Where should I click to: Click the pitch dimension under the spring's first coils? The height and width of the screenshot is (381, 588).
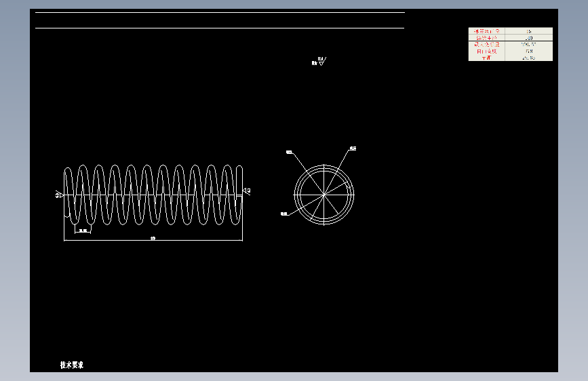pyautogui.click(x=83, y=230)
